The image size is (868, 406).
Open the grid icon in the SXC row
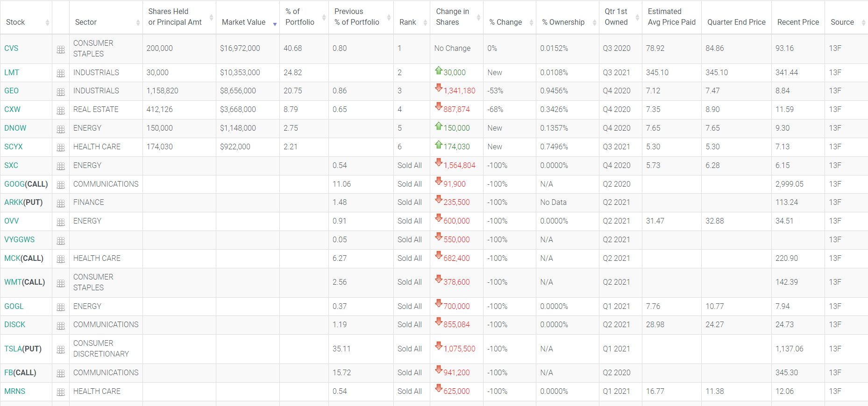[61, 166]
